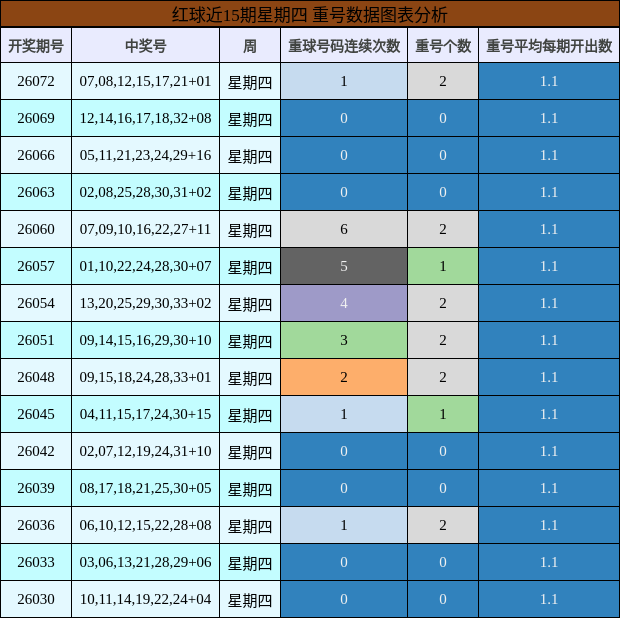Click green repeat count 1 in row 26045
Image resolution: width=620 pixels, height=618 pixels.
click(443, 414)
